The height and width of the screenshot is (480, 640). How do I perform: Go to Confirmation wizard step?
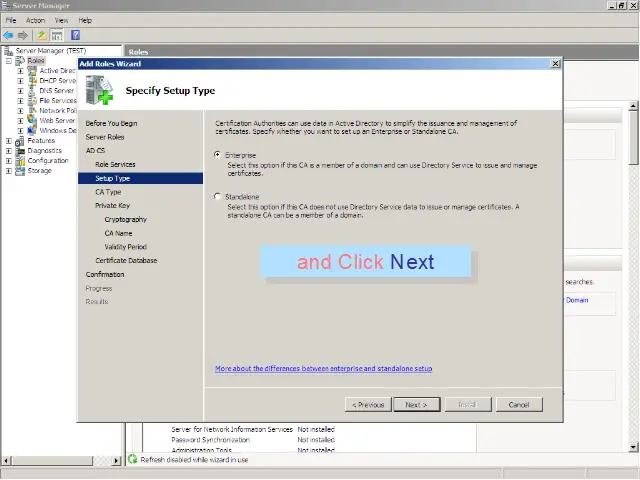[105, 275]
